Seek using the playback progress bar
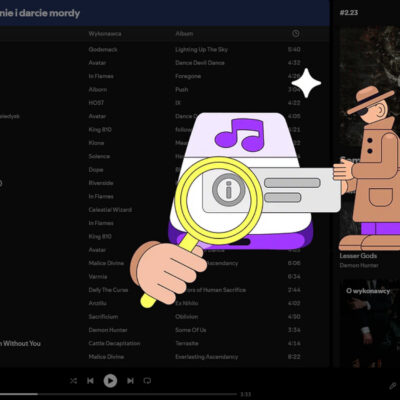The height and width of the screenshot is (400, 400). click(118, 394)
